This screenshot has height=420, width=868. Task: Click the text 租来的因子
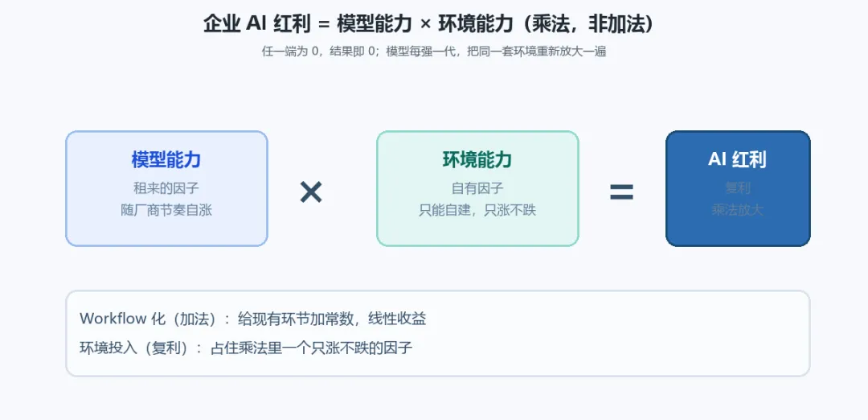click(166, 188)
